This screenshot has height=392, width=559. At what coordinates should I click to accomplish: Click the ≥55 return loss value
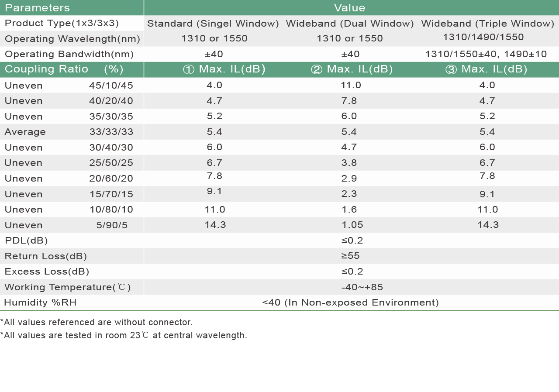351,256
